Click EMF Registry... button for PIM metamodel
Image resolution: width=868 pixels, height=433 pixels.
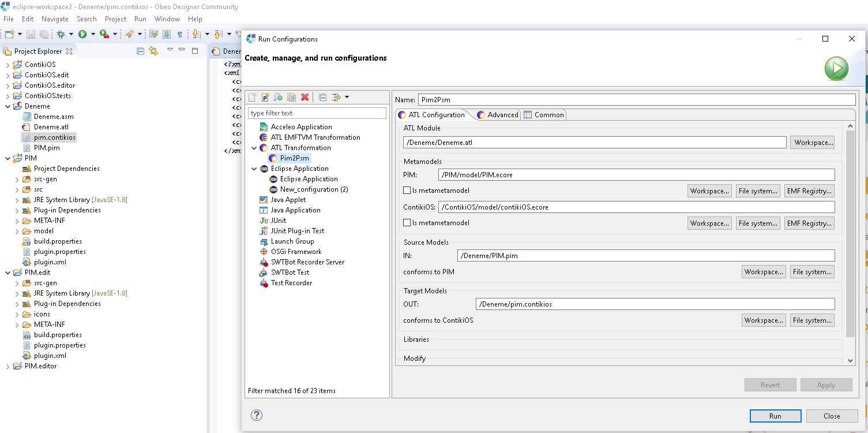point(809,191)
